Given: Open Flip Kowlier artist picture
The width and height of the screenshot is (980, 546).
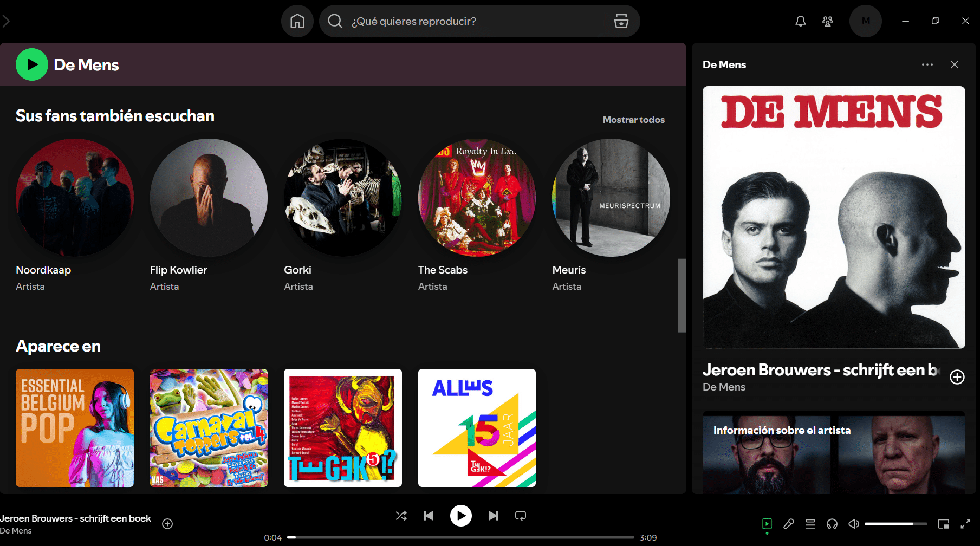Looking at the screenshot, I should (209, 198).
